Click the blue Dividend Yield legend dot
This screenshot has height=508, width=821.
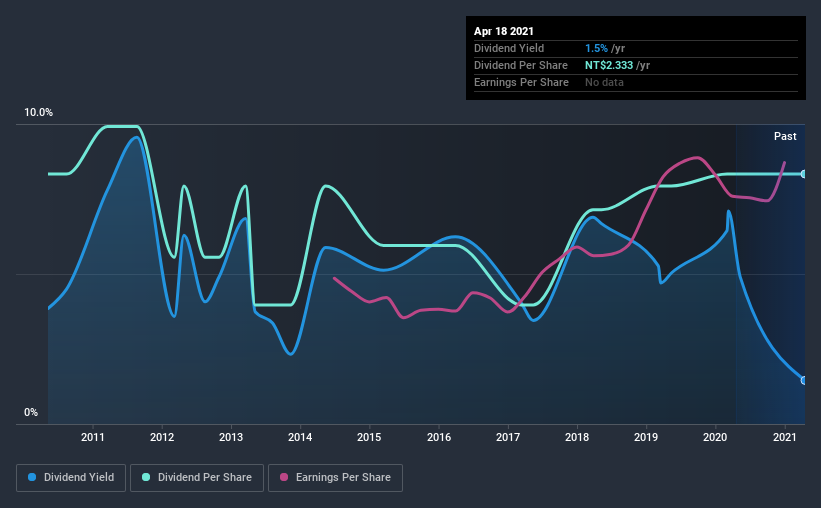(32, 477)
